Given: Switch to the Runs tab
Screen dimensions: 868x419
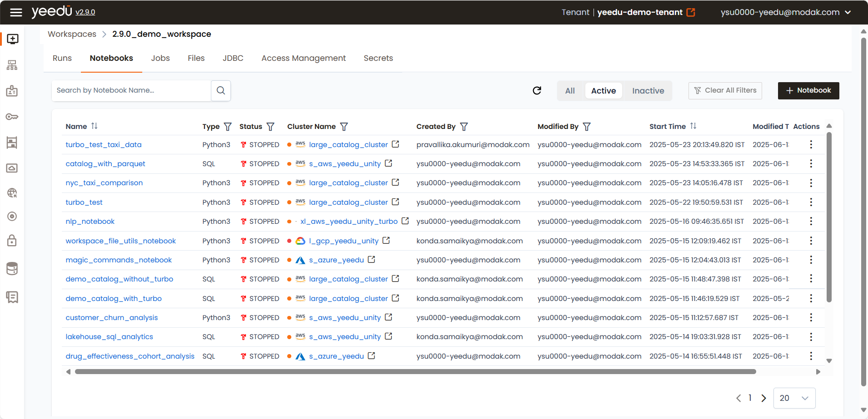Looking at the screenshot, I should click(62, 58).
